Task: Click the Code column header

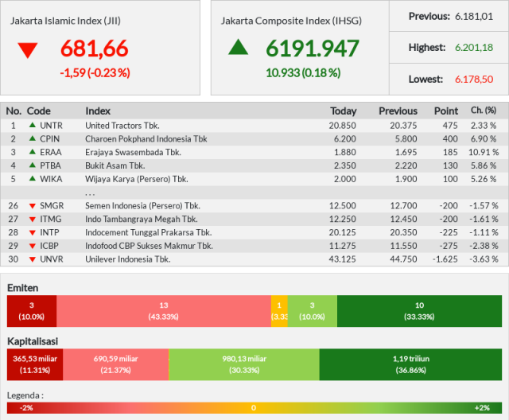Action: [x=39, y=111]
